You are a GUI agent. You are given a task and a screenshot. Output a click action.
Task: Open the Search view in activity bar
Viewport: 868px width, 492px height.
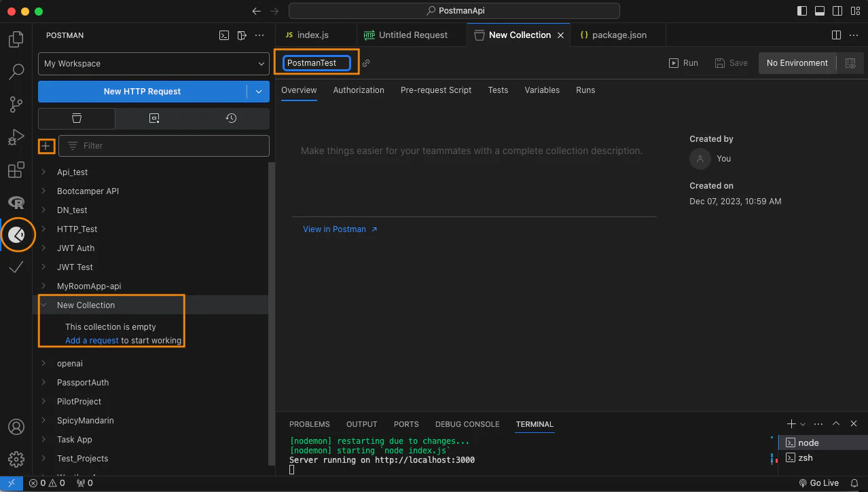point(16,71)
